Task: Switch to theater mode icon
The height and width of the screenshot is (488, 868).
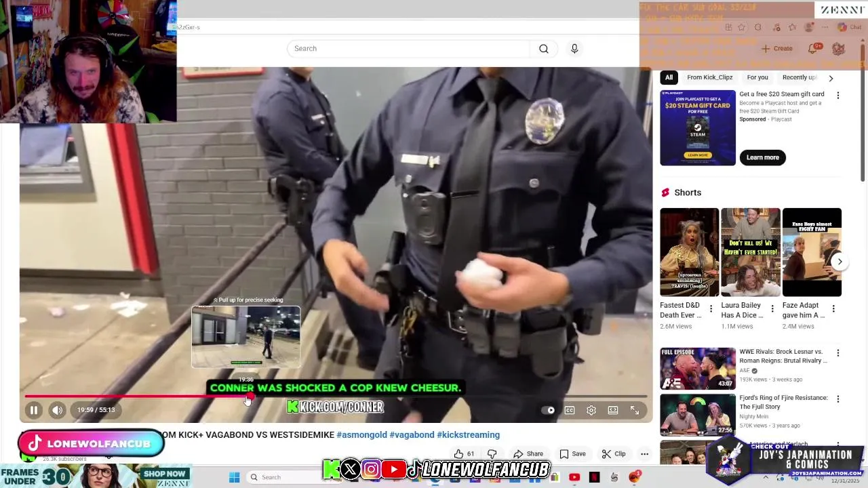Action: pos(613,410)
